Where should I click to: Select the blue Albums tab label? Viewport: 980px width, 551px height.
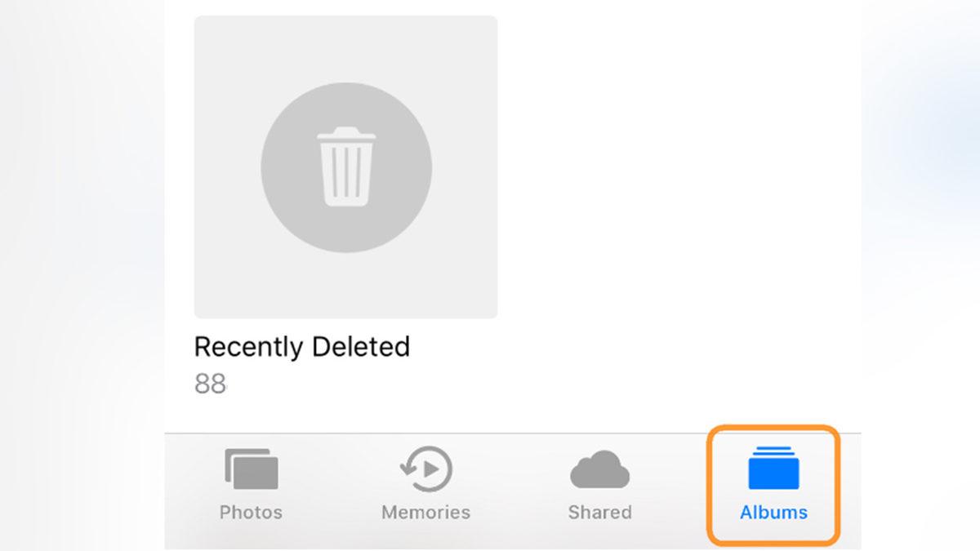pos(773,513)
